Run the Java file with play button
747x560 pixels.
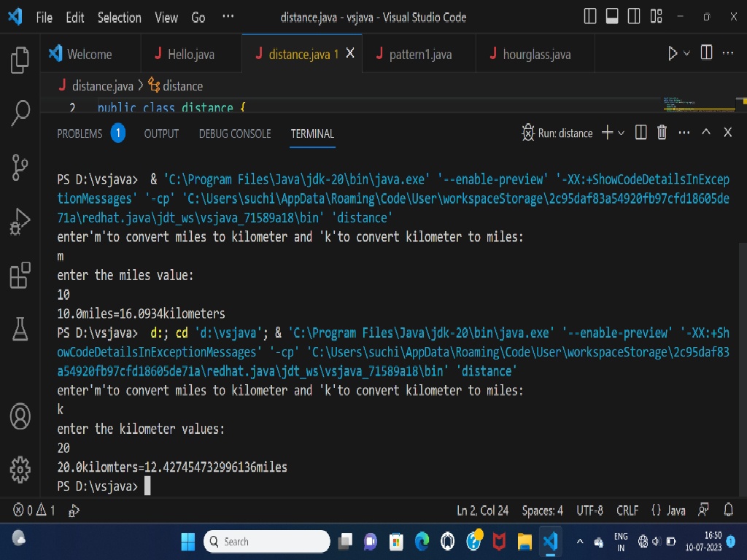tap(672, 53)
